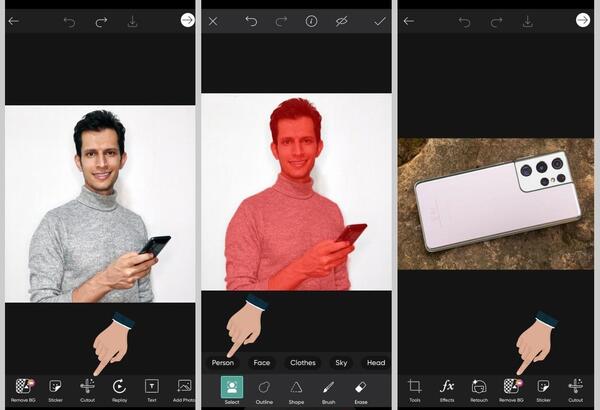Image resolution: width=600 pixels, height=410 pixels.
Task: Activate the Select tool
Action: 232,390
